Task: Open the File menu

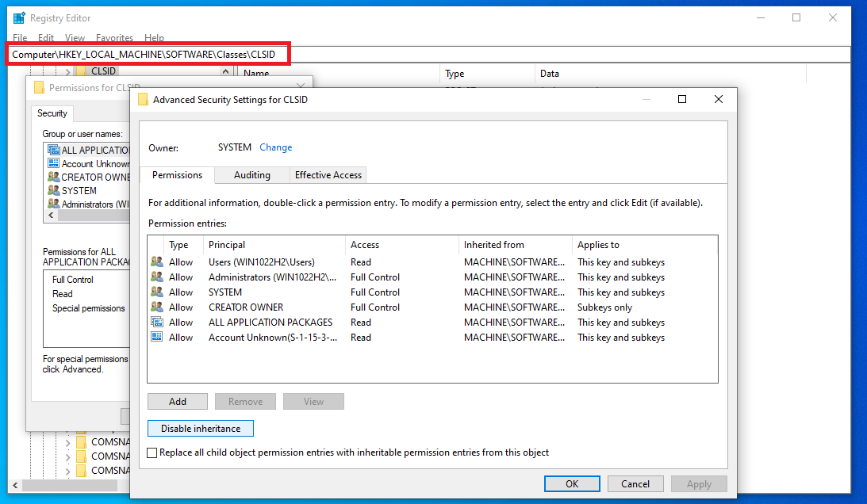Action: [x=20, y=37]
